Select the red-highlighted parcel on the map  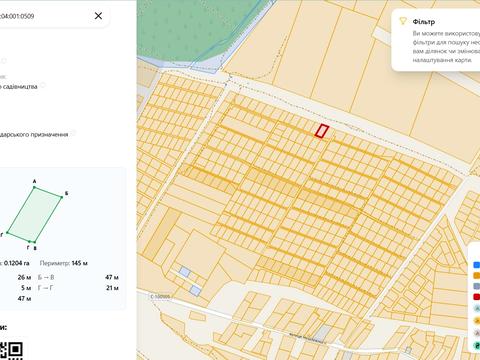[x=322, y=131]
